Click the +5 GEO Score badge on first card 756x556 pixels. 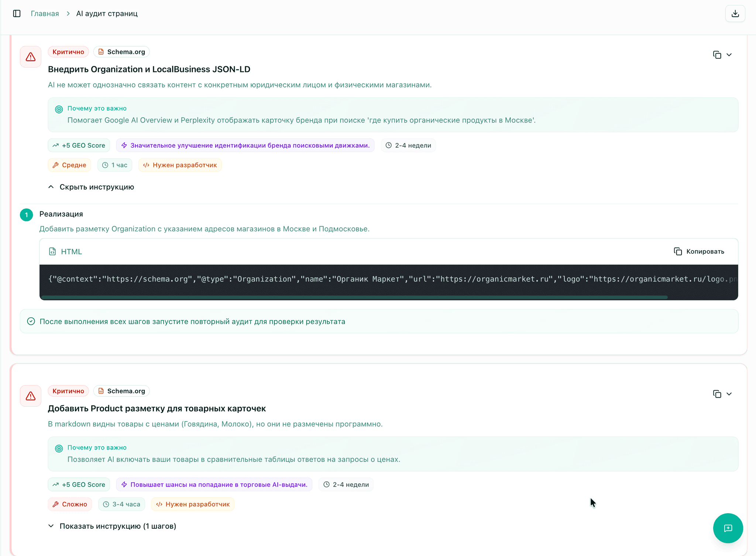coord(79,145)
